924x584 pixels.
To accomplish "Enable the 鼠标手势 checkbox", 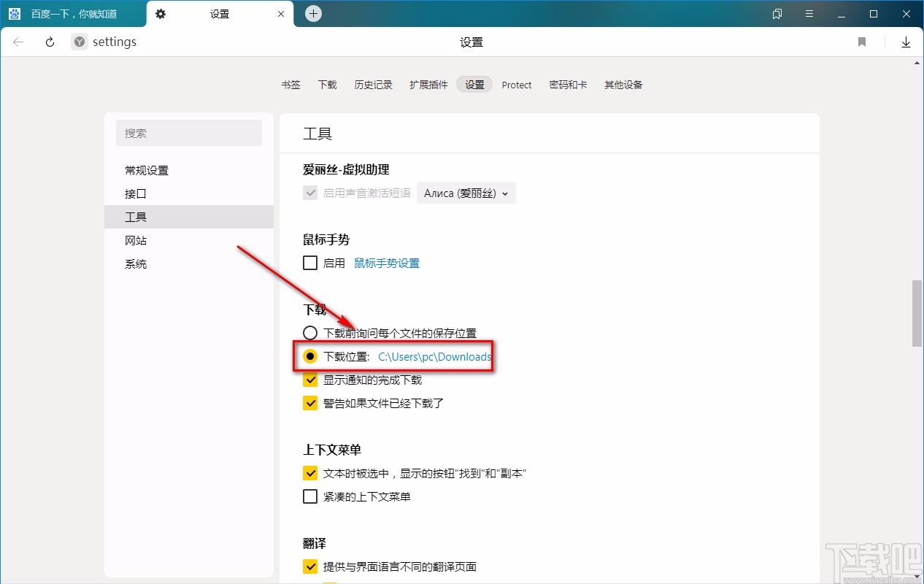I will (310, 263).
